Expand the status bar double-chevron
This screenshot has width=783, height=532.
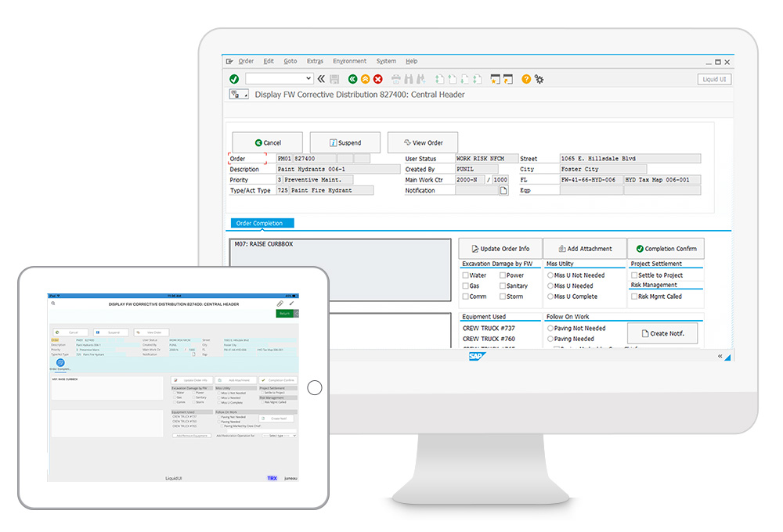point(720,356)
